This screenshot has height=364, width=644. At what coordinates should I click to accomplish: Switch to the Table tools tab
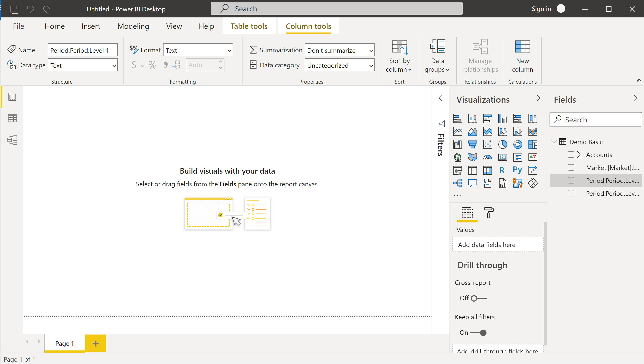[249, 26]
